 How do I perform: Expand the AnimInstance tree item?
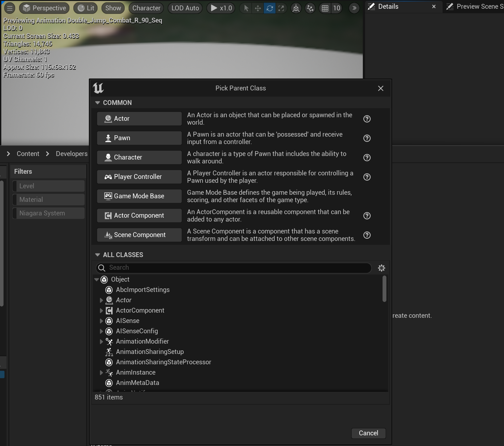[102, 372]
